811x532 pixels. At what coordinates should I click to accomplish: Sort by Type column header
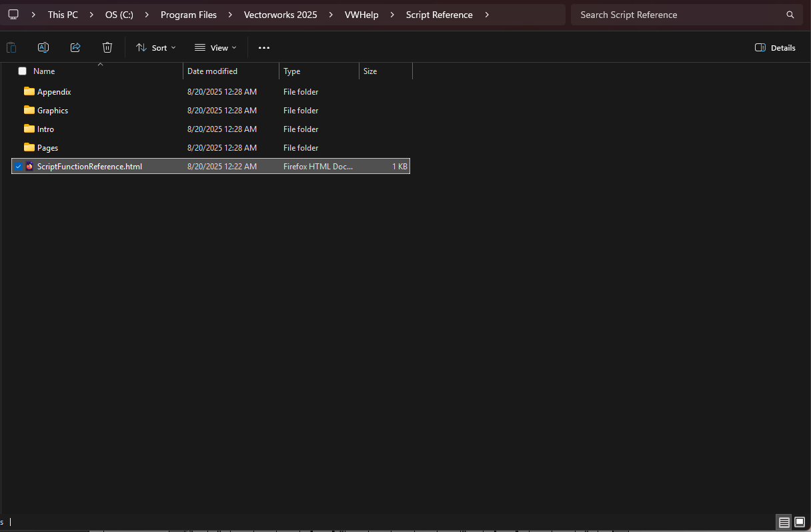pos(292,71)
